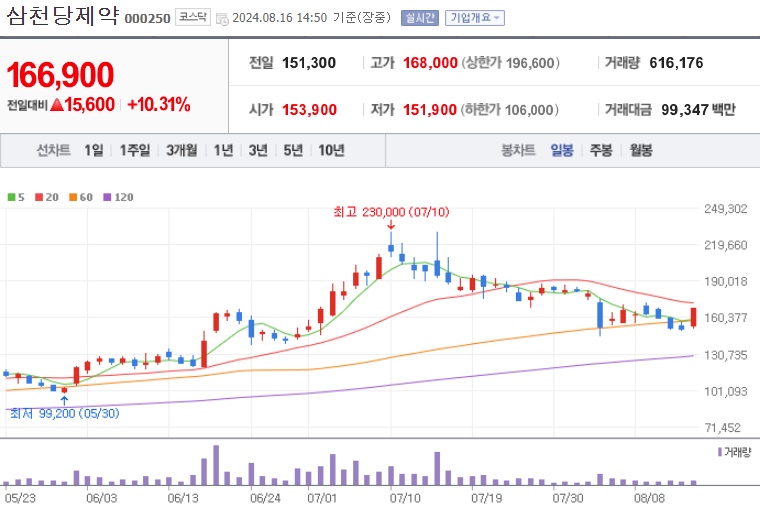Screen dimensions: 760x510
Task: Click the 160,377 price axis label
Action: pyautogui.click(x=726, y=318)
